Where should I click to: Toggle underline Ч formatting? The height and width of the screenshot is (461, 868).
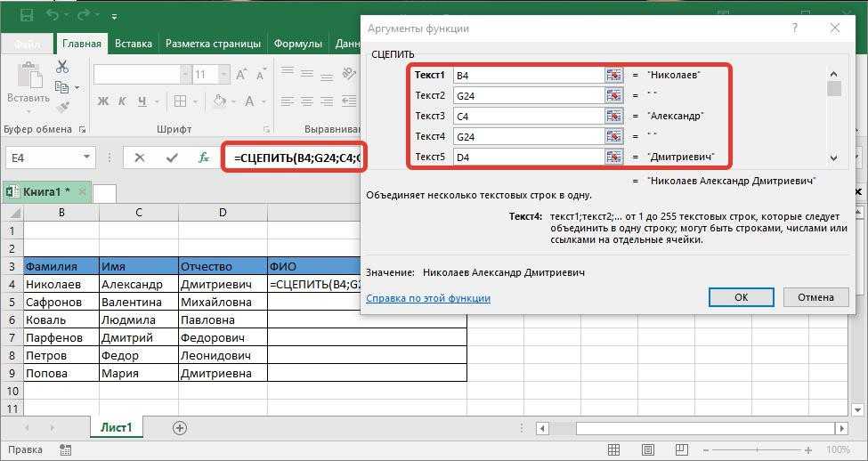pyautogui.click(x=144, y=101)
